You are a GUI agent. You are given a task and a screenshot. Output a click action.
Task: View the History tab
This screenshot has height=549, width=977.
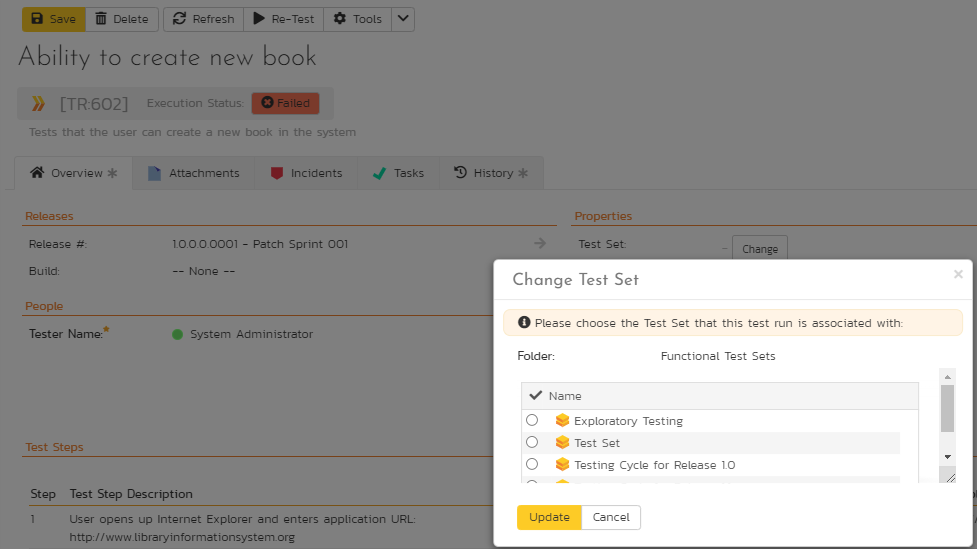(x=483, y=173)
